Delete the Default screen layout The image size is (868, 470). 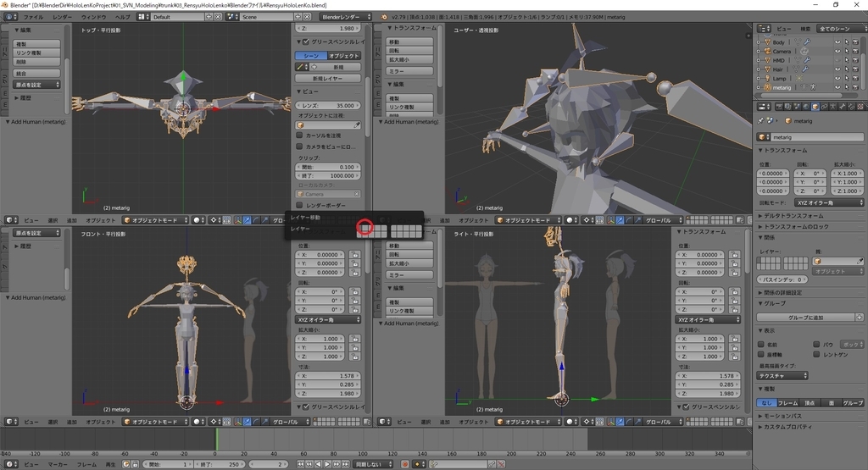tap(218, 17)
